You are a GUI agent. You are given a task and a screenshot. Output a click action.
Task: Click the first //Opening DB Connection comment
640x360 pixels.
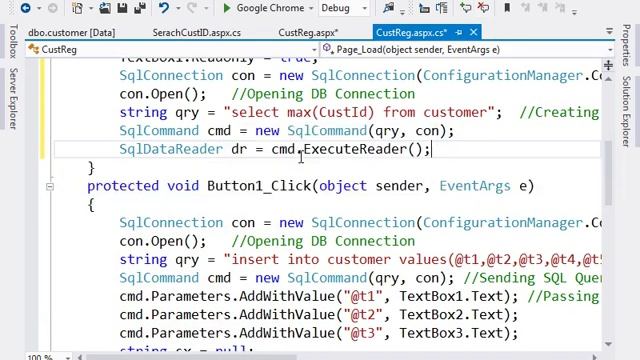(x=323, y=94)
